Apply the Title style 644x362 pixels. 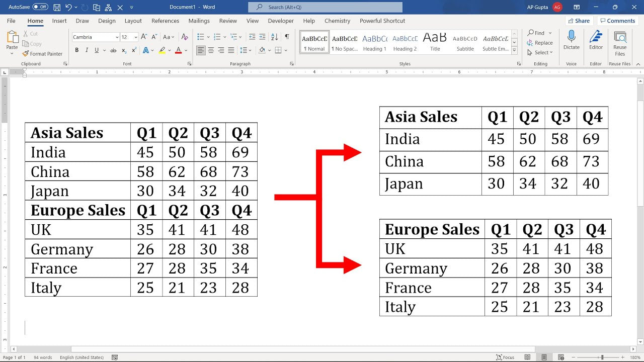435,42
